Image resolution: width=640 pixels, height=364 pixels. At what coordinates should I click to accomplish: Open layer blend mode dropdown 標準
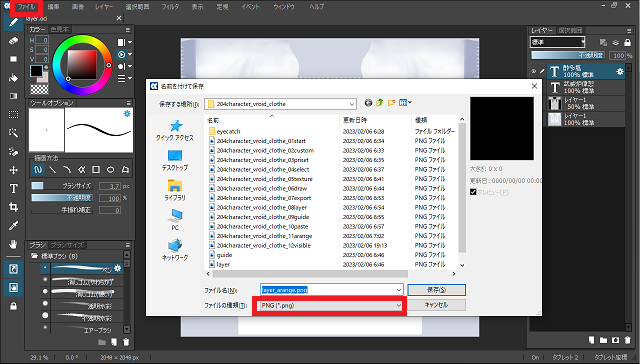click(x=558, y=42)
